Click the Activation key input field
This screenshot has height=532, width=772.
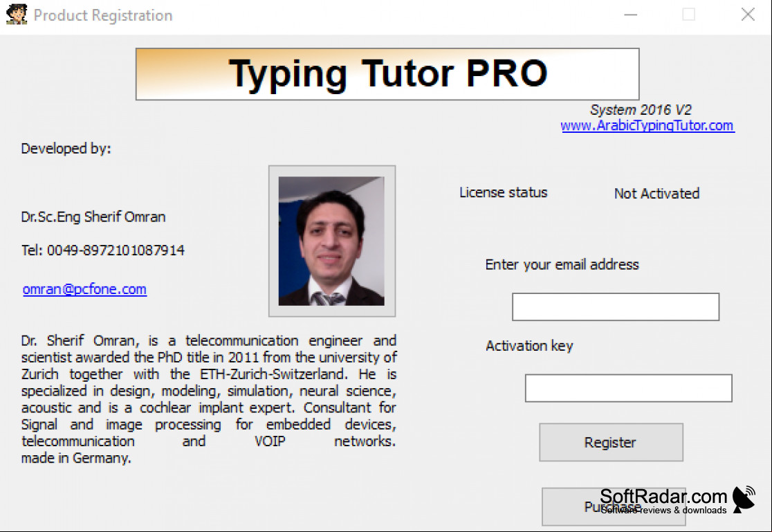pos(628,388)
